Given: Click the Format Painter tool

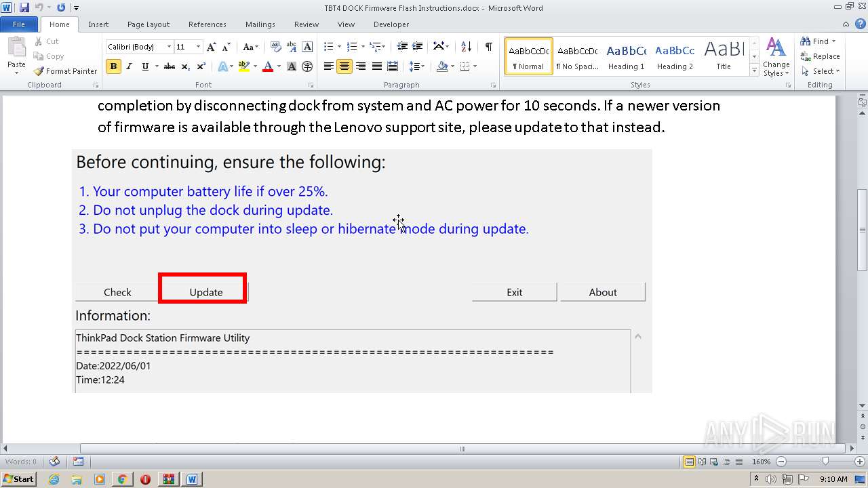Looking at the screenshot, I should point(66,71).
